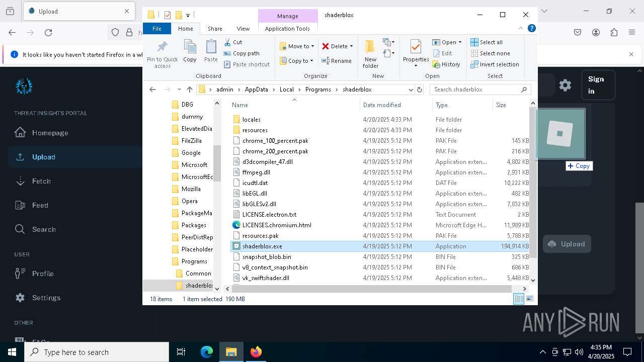
Task: Open the Delete dropdown arrow
Action: click(351, 46)
